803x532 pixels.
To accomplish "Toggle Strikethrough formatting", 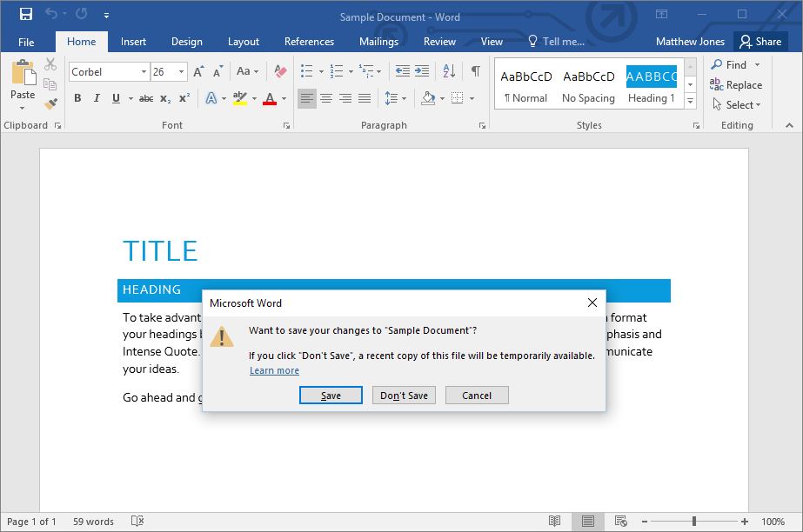I will coord(146,98).
